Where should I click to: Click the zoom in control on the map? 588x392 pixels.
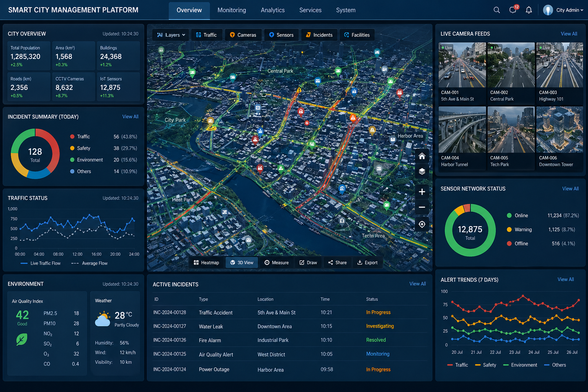(x=422, y=191)
